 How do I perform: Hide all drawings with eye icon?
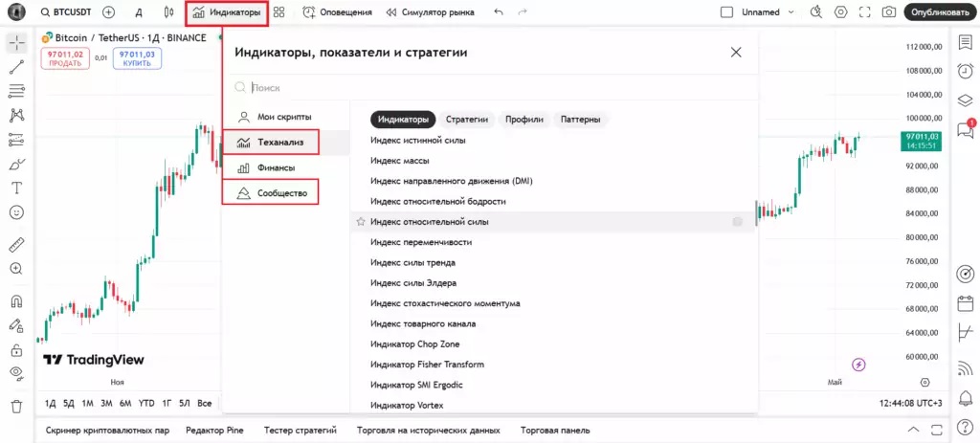pos(17,373)
